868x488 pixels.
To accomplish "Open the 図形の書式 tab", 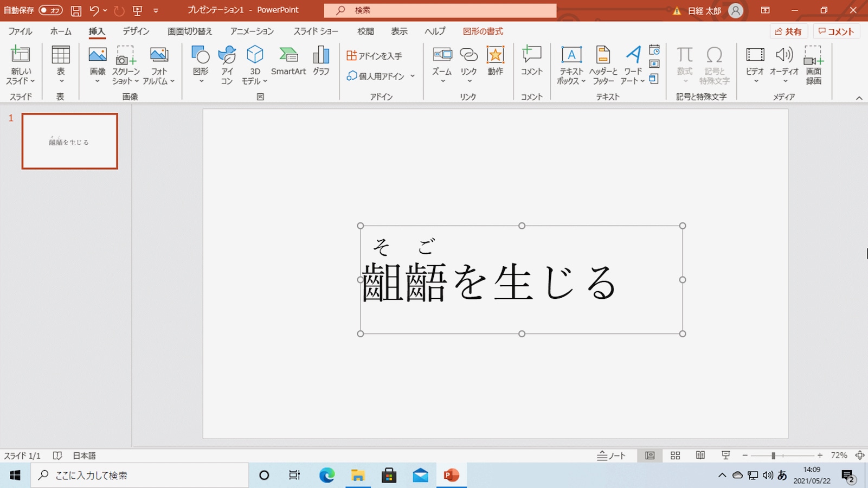I will [x=483, y=31].
